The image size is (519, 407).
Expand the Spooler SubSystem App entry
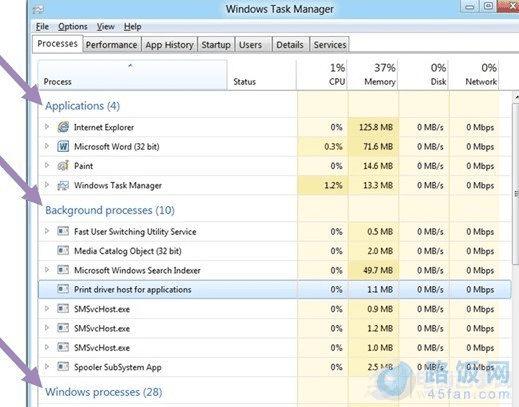(x=47, y=366)
